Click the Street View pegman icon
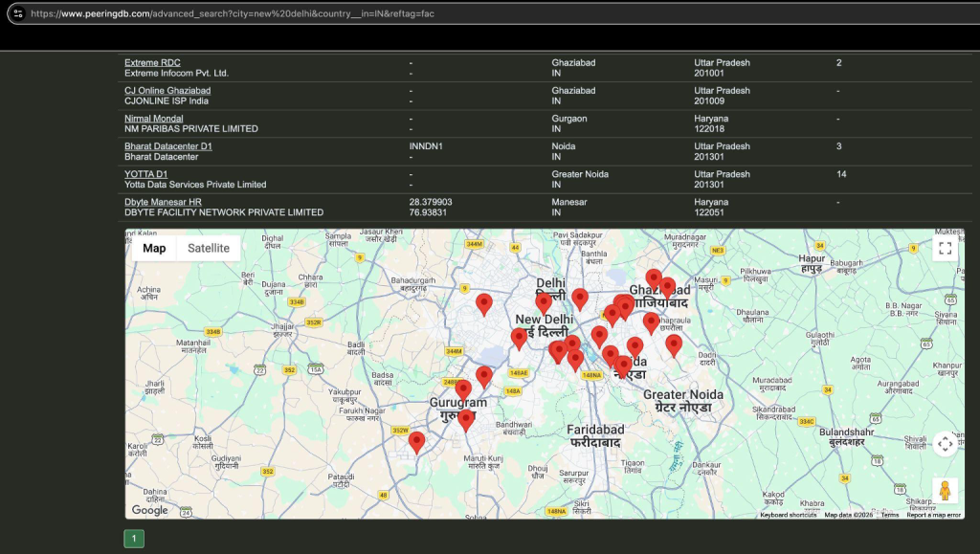The width and height of the screenshot is (980, 554). tap(945, 490)
